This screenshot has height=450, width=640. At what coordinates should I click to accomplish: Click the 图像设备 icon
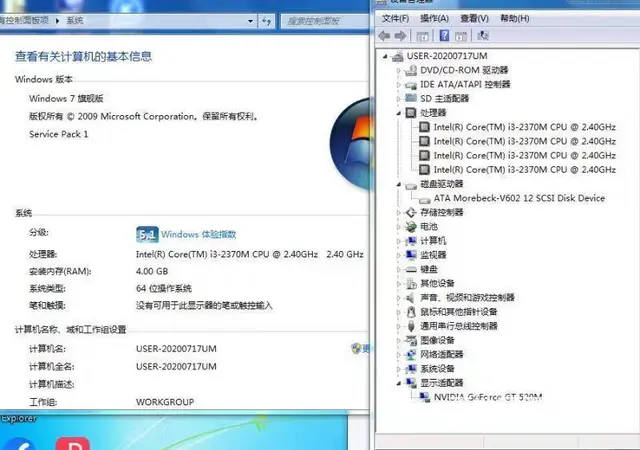click(x=411, y=340)
